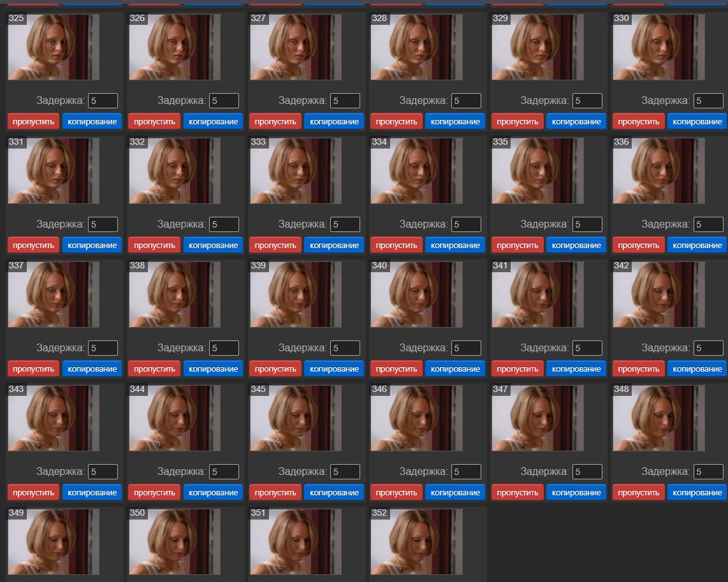The height and width of the screenshot is (582, 728).
Task: Click delay input of frame 330
Action: point(708,101)
